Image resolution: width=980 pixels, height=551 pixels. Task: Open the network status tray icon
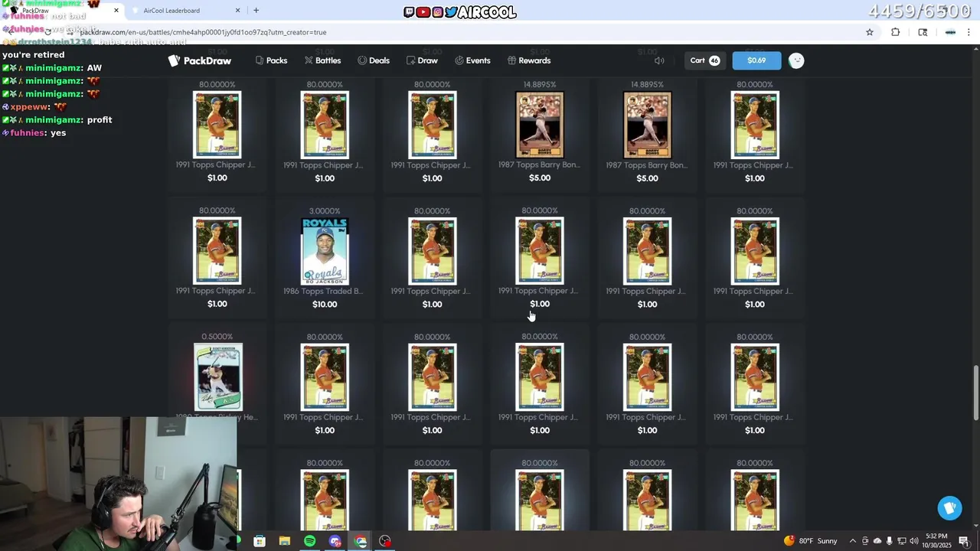point(902,541)
